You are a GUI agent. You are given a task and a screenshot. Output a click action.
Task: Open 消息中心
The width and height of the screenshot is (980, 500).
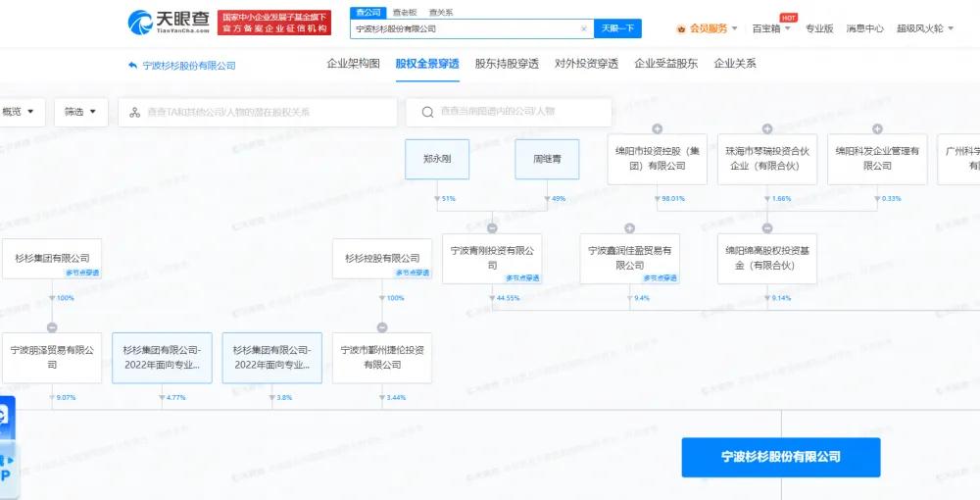pyautogui.click(x=865, y=28)
